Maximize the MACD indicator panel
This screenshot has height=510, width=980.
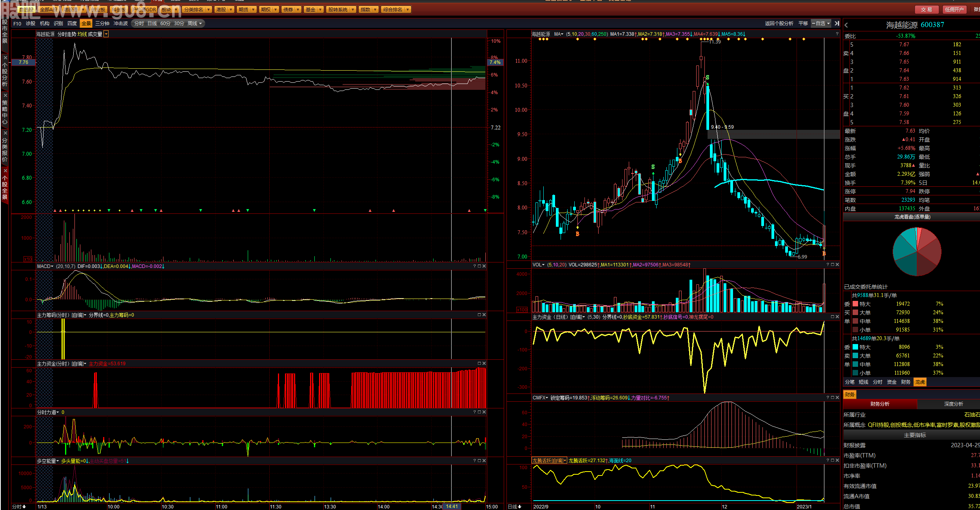coord(479,266)
